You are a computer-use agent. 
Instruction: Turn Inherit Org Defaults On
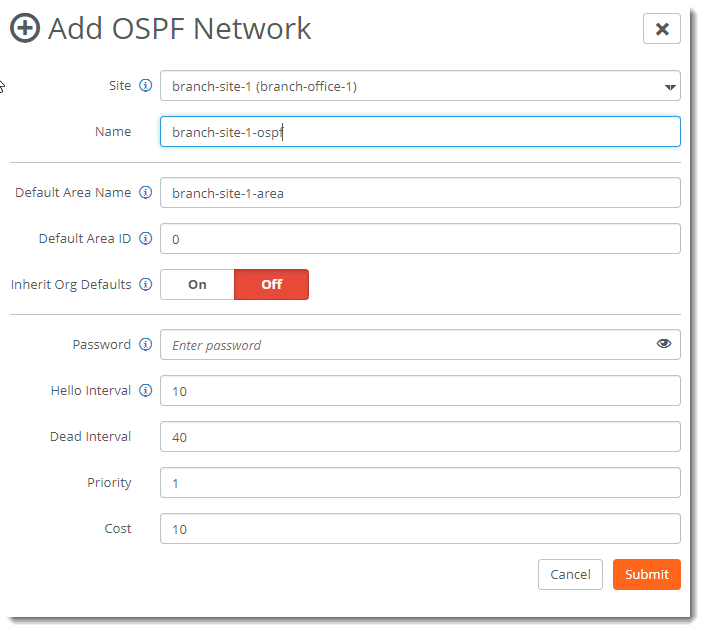click(x=197, y=285)
